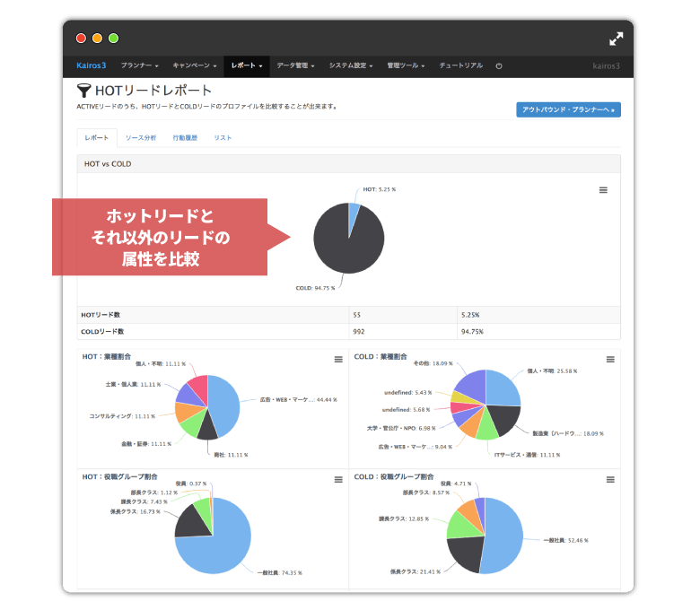
Task: Click the 係長クラス: 16.73 % label
Action: pyautogui.click(x=136, y=512)
